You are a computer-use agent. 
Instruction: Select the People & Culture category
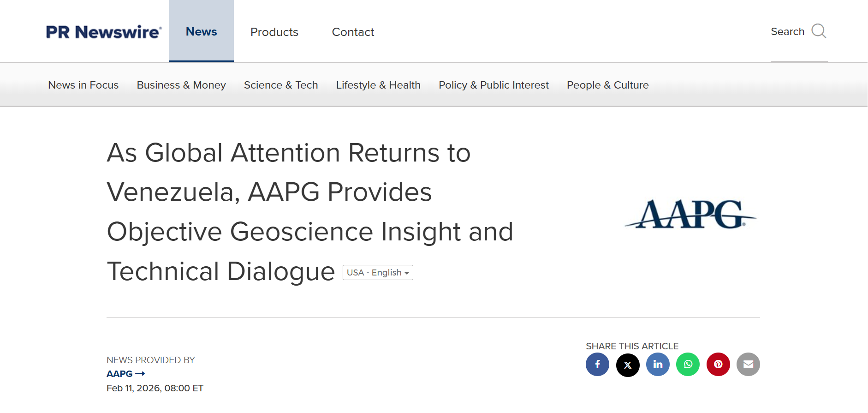click(x=607, y=85)
